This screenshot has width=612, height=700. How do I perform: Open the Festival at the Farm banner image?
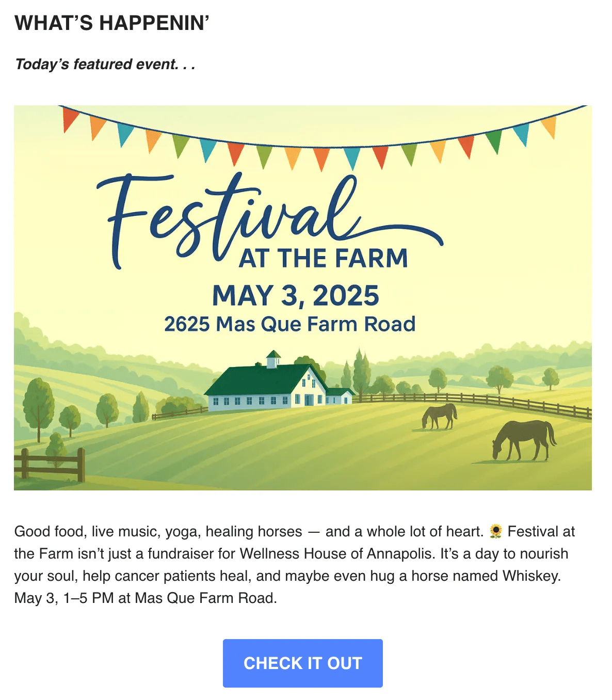click(303, 298)
